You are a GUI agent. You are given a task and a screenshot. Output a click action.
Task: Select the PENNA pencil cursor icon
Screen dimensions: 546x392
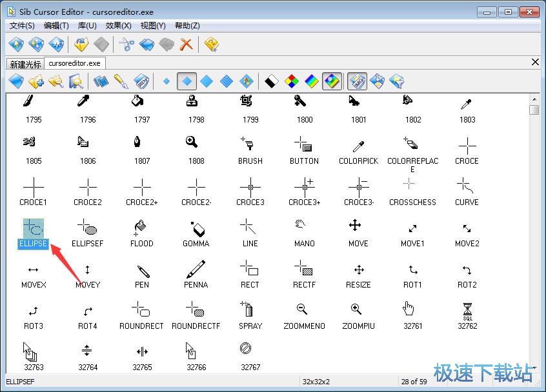[x=196, y=269]
